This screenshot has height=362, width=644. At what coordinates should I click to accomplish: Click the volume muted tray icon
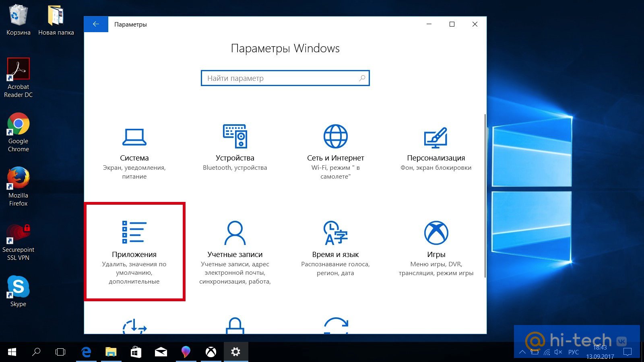[558, 352]
